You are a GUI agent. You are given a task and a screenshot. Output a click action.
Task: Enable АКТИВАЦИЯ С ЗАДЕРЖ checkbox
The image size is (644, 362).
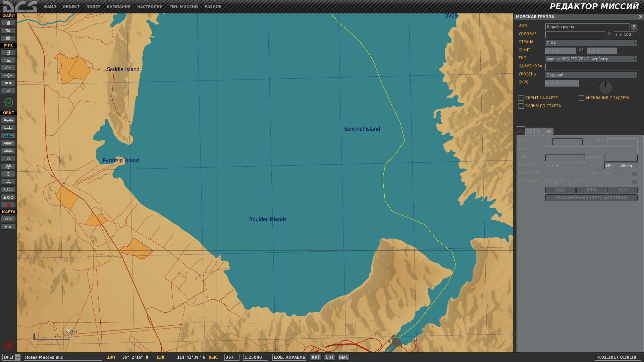(x=582, y=98)
